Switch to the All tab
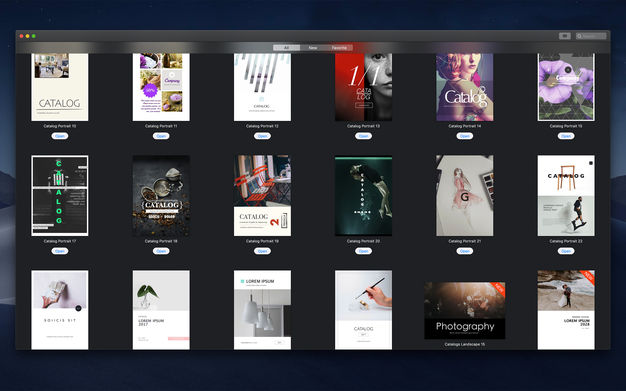The width and height of the screenshot is (626, 391). coord(286,48)
